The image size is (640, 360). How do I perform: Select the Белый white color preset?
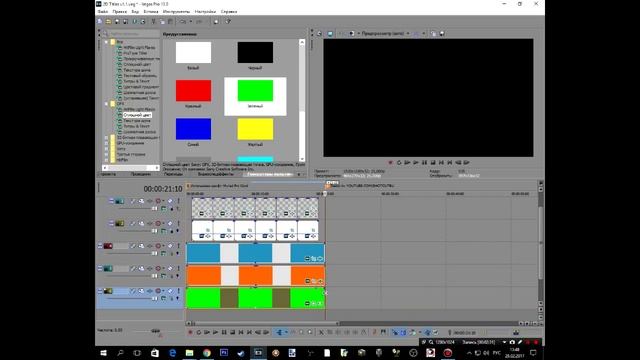[193, 52]
